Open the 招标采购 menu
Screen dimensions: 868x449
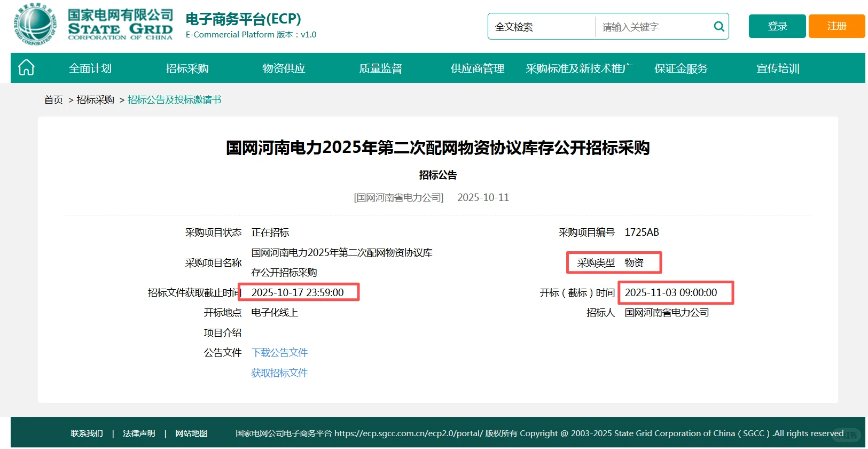pyautogui.click(x=187, y=68)
